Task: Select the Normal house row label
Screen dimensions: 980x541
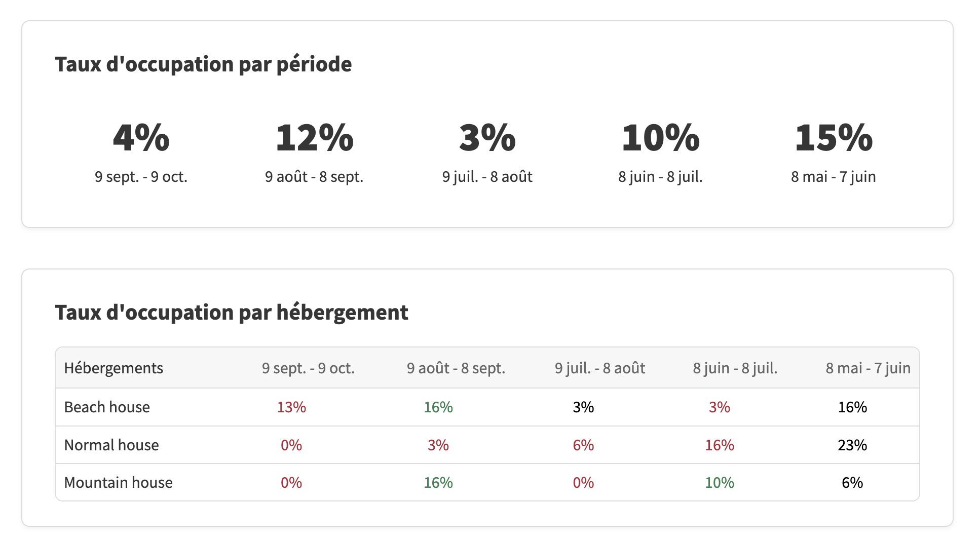Action: coord(111,445)
